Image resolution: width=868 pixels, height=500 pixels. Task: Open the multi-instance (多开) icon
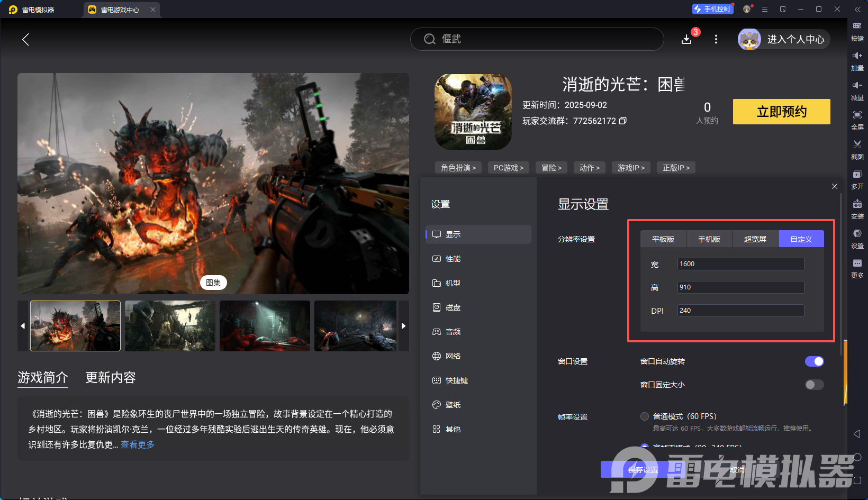857,175
